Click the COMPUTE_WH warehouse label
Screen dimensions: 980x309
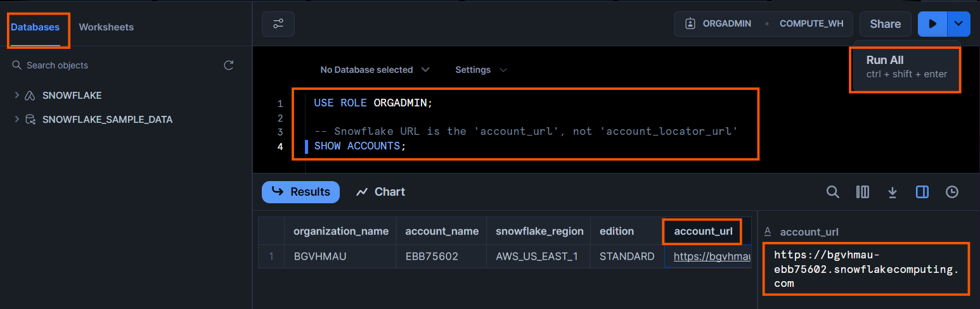click(x=811, y=23)
